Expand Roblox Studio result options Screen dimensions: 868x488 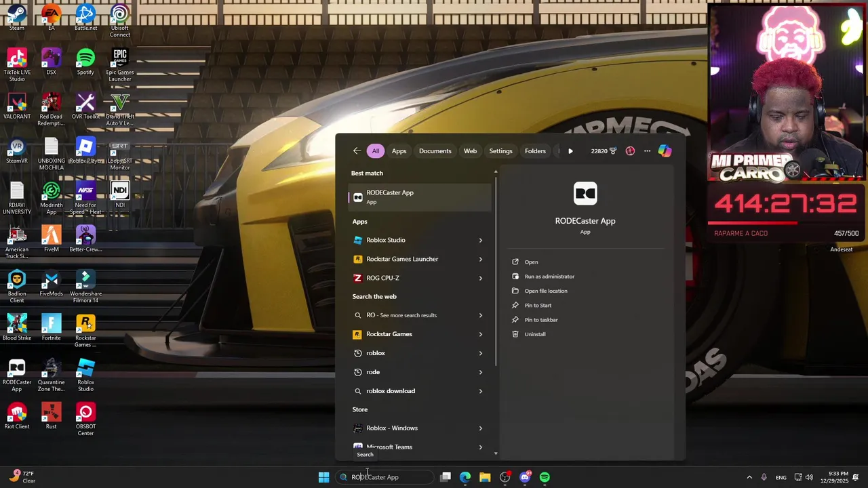[481, 240]
